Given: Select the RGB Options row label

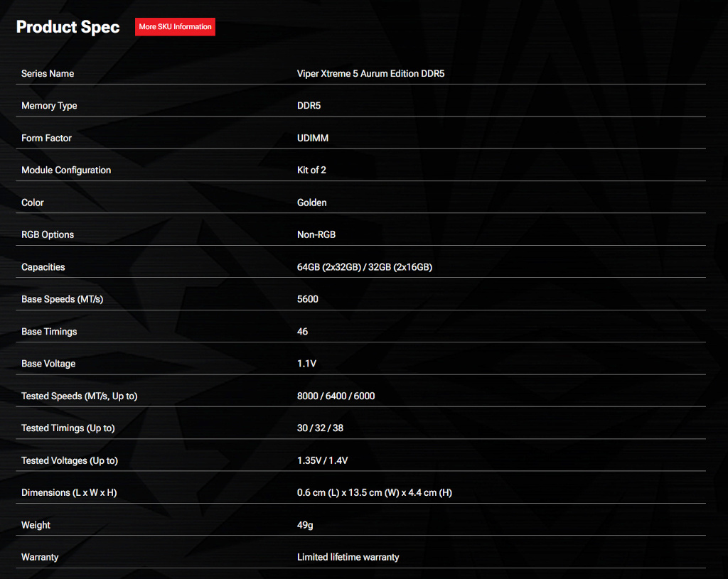Looking at the screenshot, I should point(48,234).
